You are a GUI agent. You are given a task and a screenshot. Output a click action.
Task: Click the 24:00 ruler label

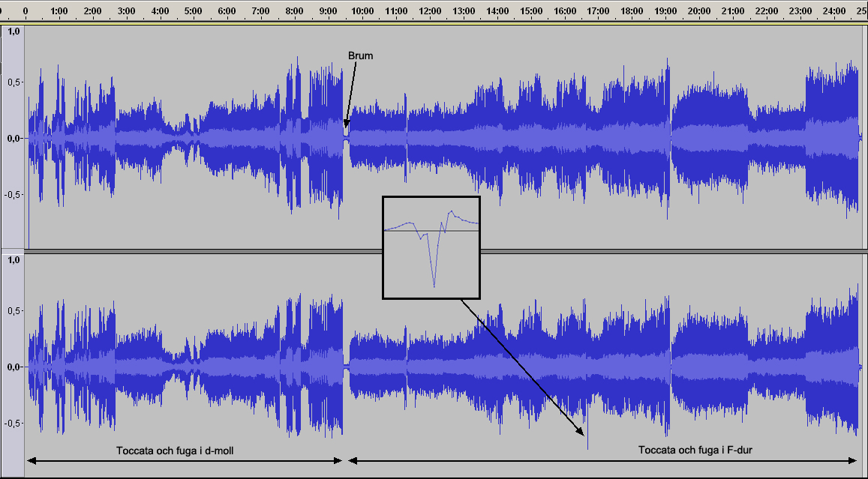pos(834,10)
